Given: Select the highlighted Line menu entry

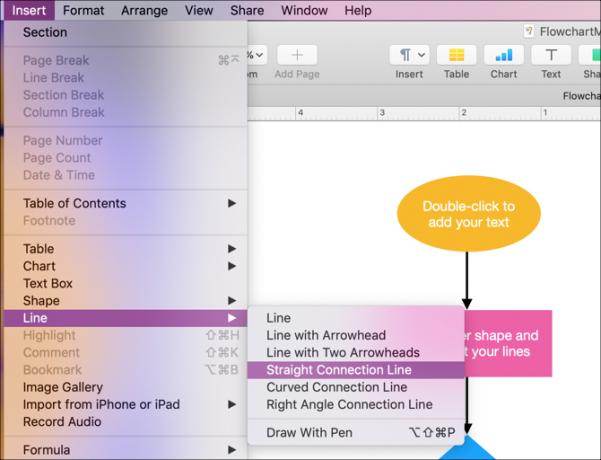Looking at the screenshot, I should coord(126,318).
